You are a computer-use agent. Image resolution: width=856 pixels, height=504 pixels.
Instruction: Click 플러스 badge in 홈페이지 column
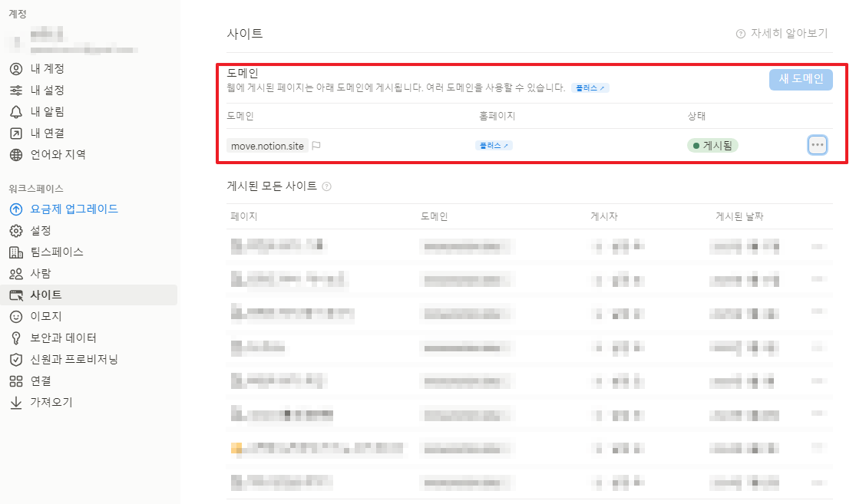click(494, 146)
